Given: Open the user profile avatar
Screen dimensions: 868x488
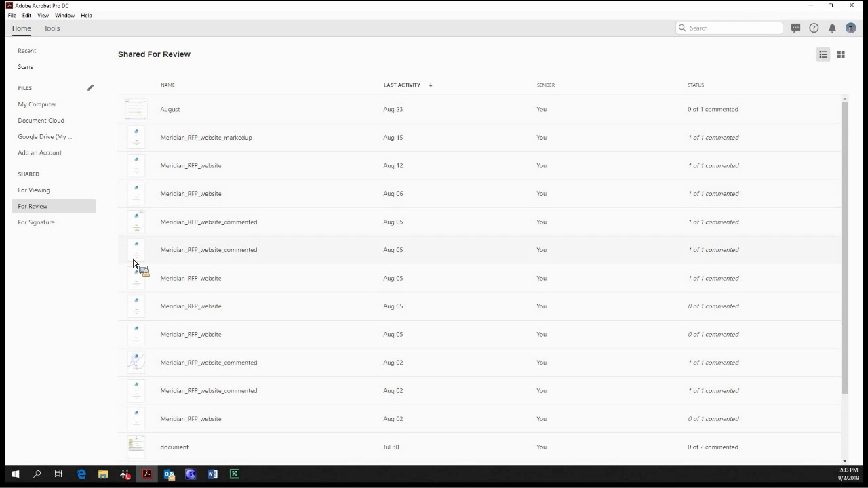Looking at the screenshot, I should click(x=851, y=28).
